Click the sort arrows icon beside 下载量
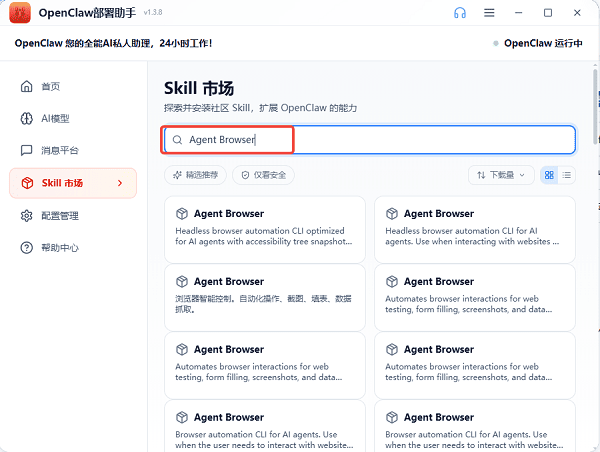The height and width of the screenshot is (452, 600). (481, 175)
